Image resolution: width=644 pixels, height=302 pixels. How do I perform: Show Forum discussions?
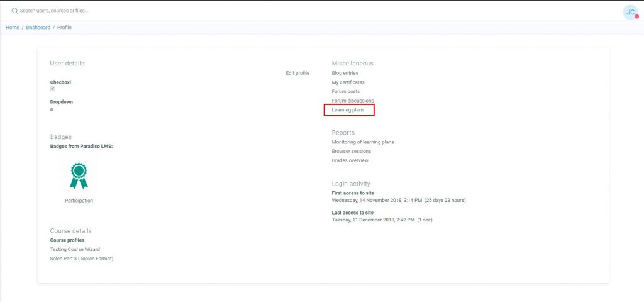click(352, 101)
